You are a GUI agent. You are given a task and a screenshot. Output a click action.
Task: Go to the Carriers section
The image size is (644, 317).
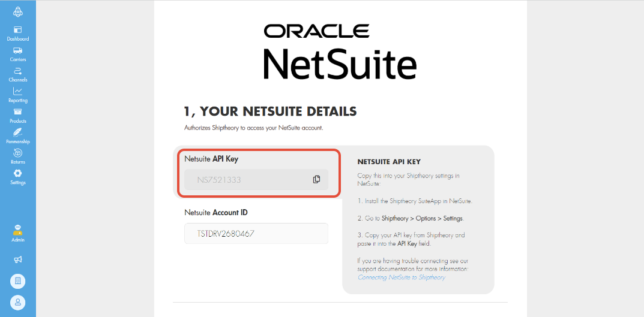18,54
